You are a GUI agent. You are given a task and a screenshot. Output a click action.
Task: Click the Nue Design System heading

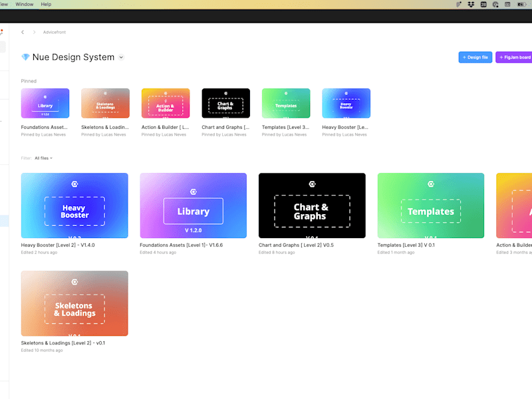click(x=73, y=57)
